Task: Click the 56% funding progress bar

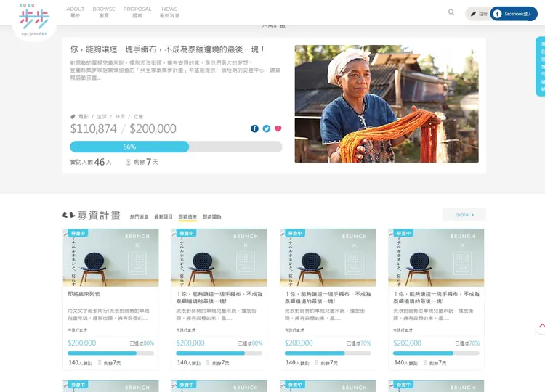Action: coord(176,147)
